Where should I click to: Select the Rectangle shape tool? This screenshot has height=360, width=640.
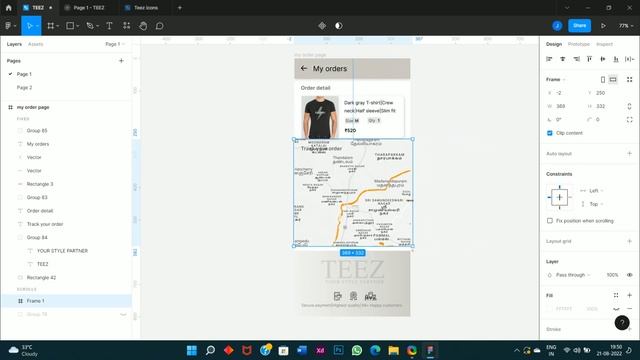[70, 26]
